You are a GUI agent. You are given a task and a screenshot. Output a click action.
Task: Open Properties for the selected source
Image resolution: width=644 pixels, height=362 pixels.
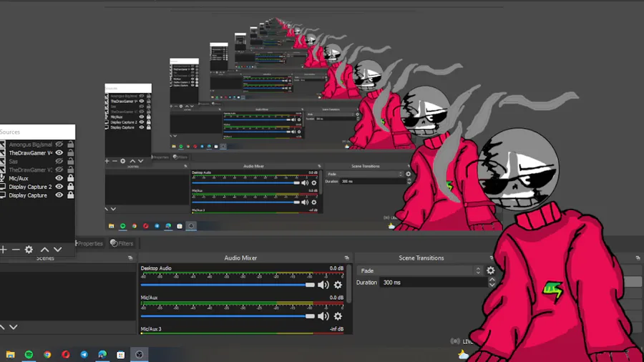click(x=89, y=243)
